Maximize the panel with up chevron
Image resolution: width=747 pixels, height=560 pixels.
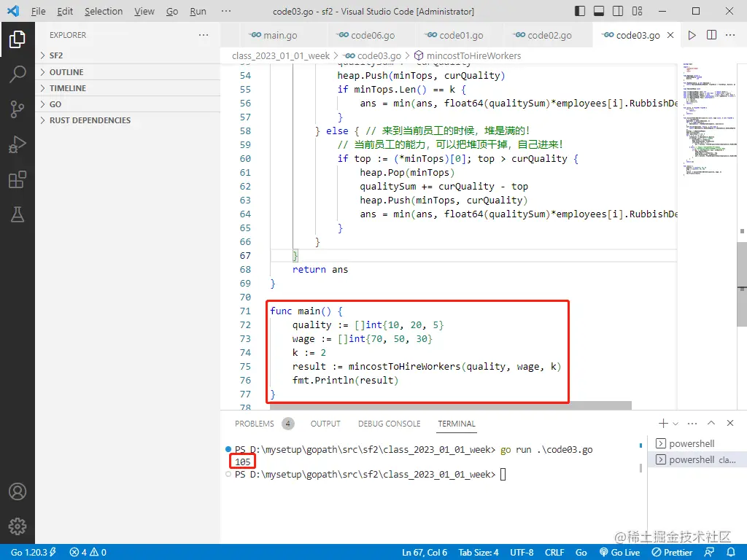click(x=711, y=423)
